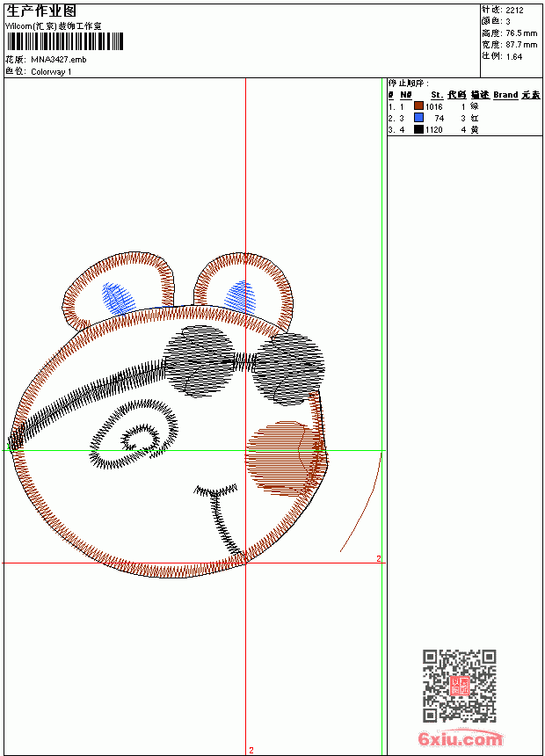This screenshot has height=756, width=545.
Task: Select the stitch count value 2212
Action: (x=514, y=11)
